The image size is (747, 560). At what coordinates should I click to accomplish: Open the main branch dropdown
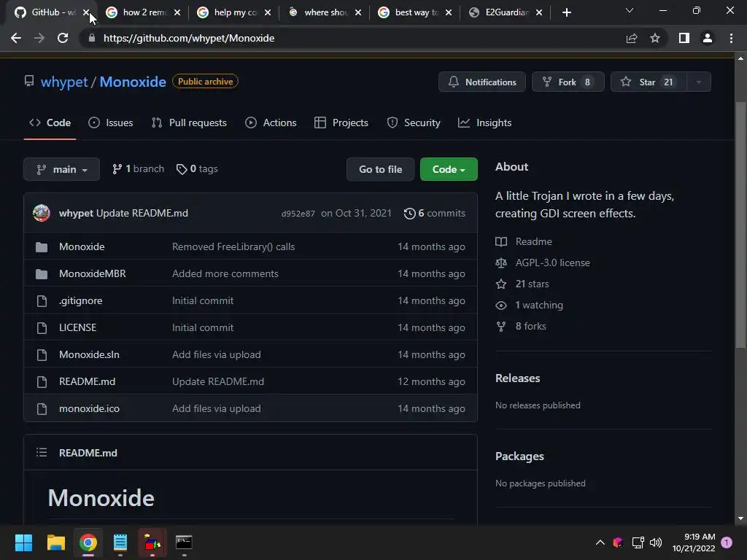[61, 169]
